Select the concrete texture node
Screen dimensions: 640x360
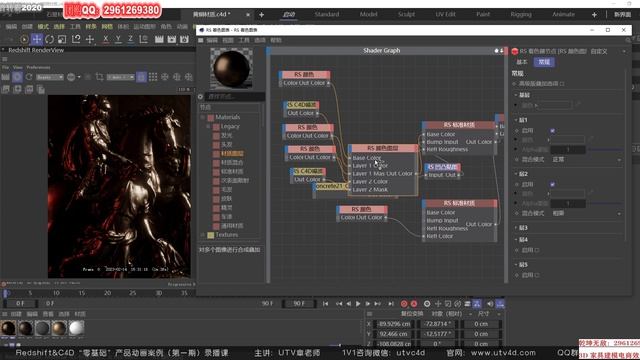point(331,186)
